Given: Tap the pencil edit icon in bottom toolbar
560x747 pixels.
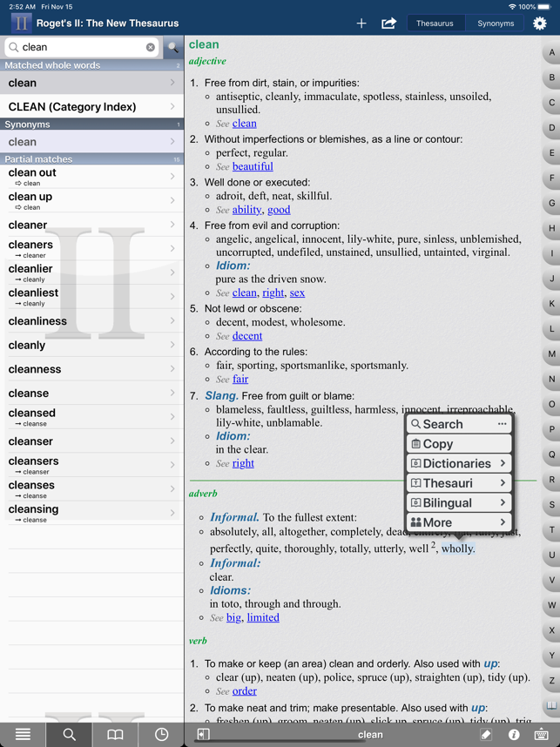Looking at the screenshot, I should point(486,735).
